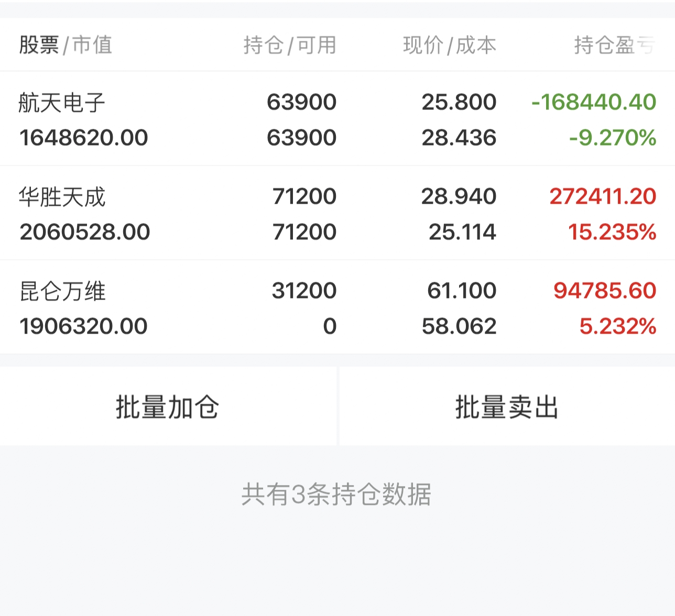Click the 持仓/可用 column header
Viewport: 675px width, 616px height.
[289, 45]
